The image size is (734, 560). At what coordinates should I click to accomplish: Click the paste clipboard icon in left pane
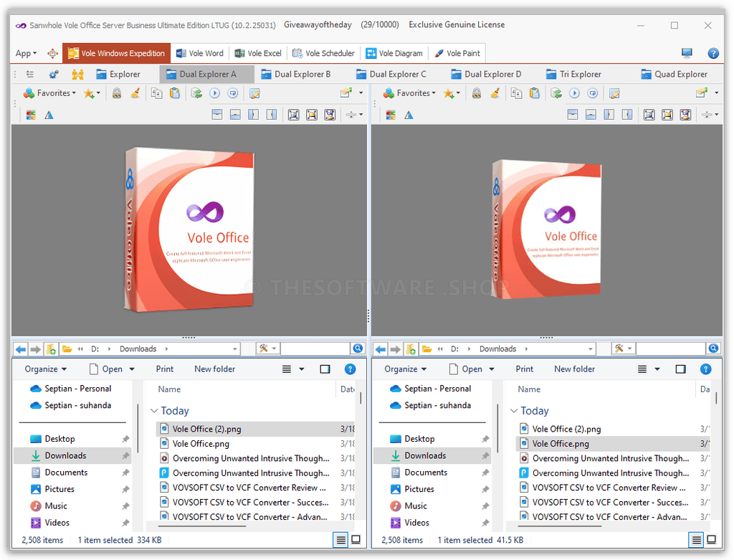pyautogui.click(x=175, y=93)
